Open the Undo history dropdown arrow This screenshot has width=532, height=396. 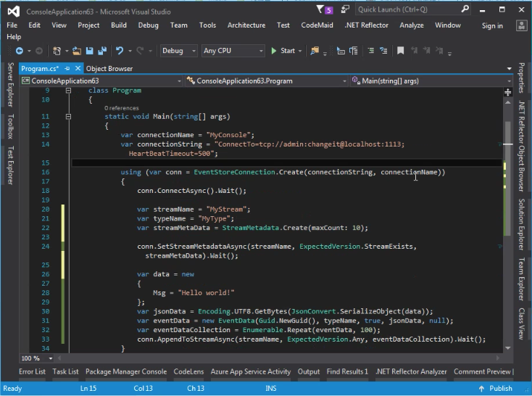[x=130, y=51]
